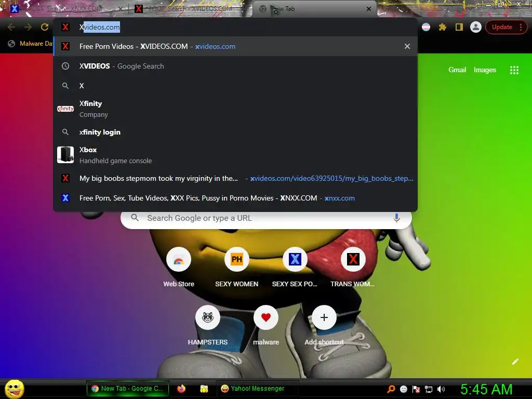Open Gmail link on new tab page

[457, 70]
